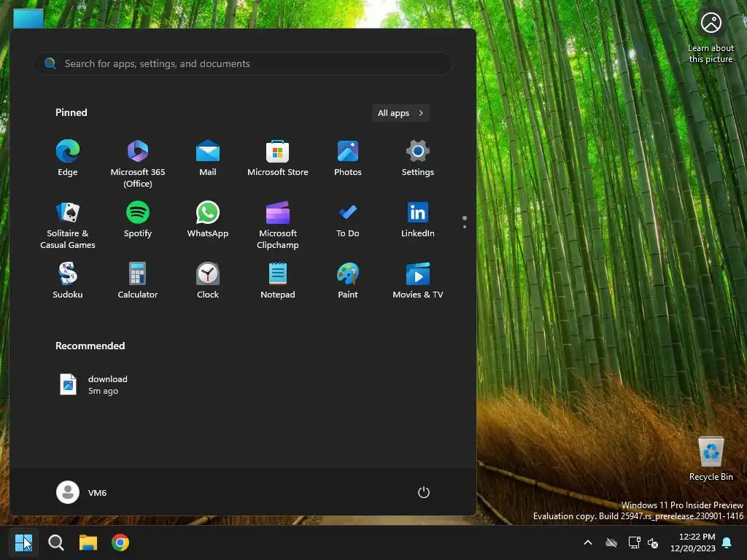Open the notifications bell
The height and width of the screenshot is (560, 747).
727,542
